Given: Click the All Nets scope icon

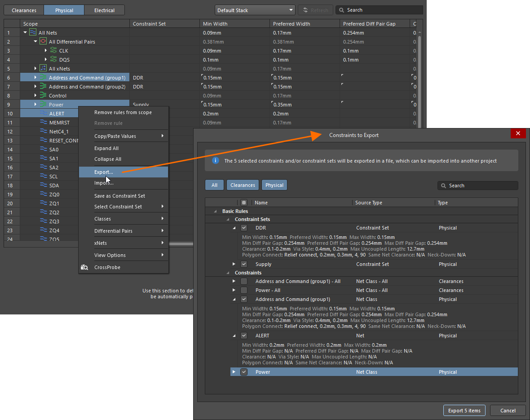Looking at the screenshot, I should tap(33, 32).
